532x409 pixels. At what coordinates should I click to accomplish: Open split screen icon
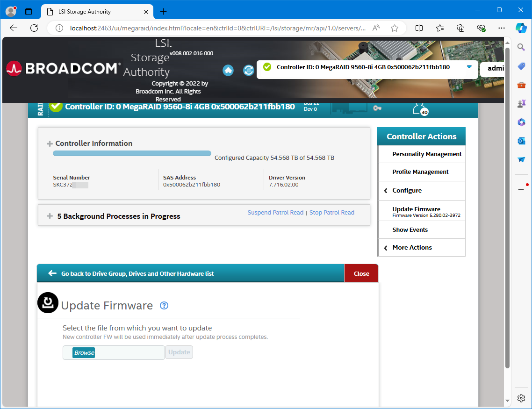419,28
